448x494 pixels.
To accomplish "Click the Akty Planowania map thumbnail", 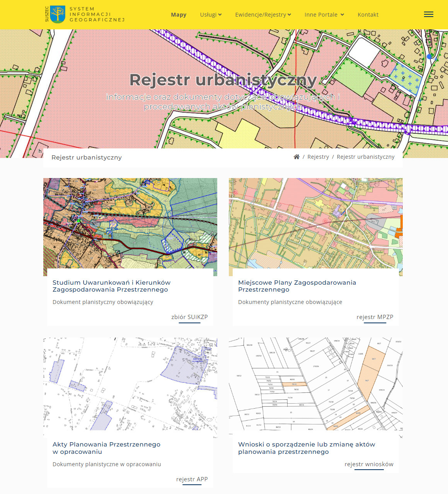I will coord(130,384).
